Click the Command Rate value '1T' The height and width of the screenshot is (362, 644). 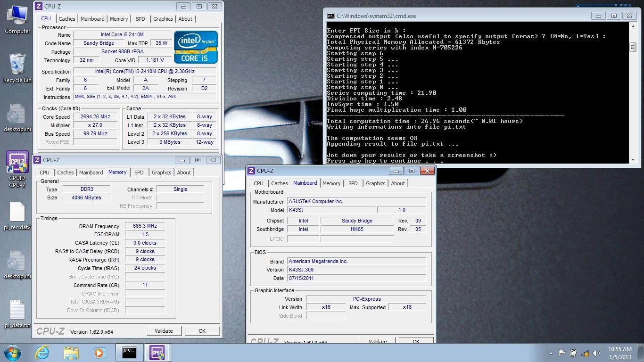[x=145, y=285]
